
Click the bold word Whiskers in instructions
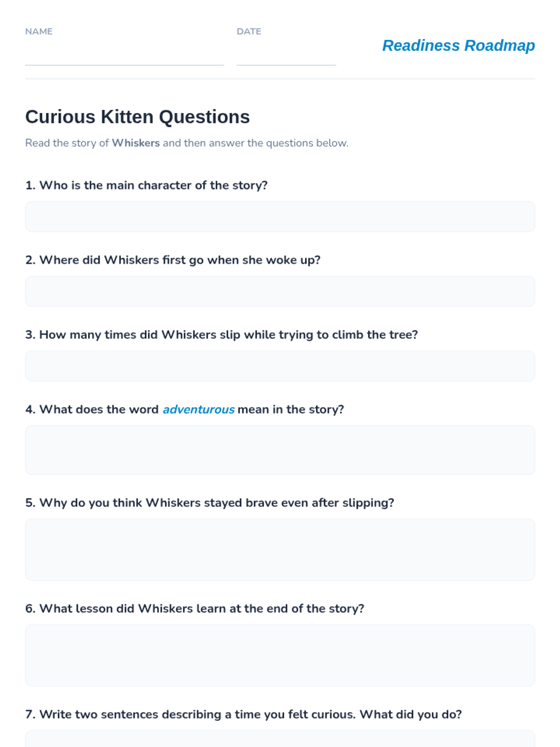point(135,143)
